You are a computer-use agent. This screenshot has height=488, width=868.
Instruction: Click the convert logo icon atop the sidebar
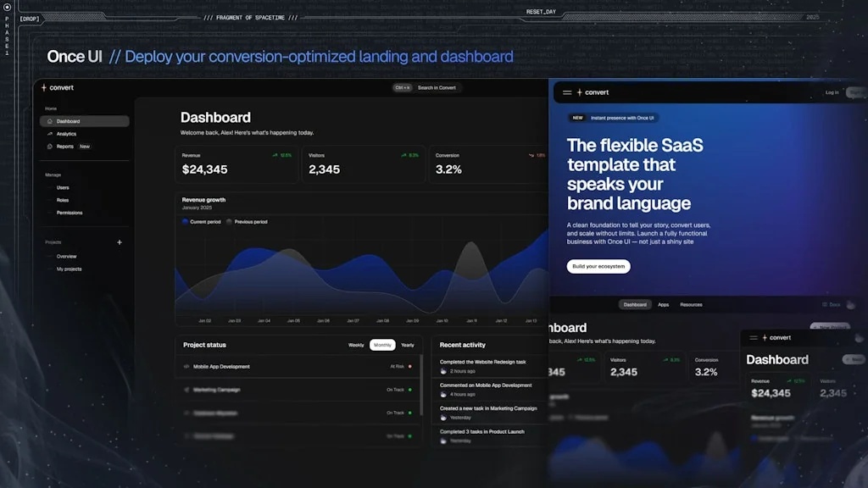(x=44, y=87)
